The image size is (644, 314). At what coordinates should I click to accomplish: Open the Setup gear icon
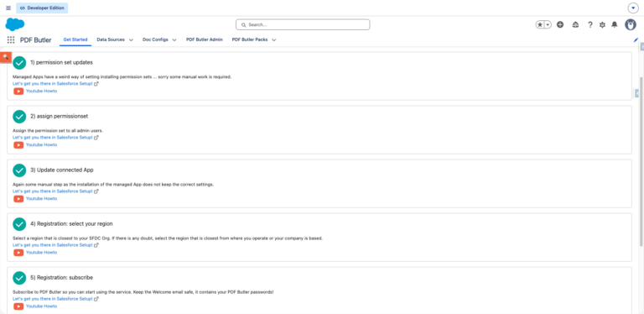[x=602, y=24]
